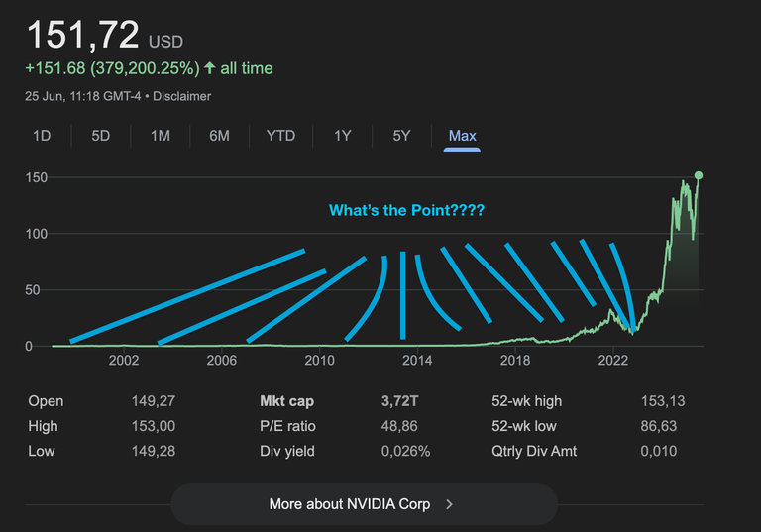761x532 pixels.
Task: Click the Qtrly Div Amt value 0,010
Action: point(658,451)
